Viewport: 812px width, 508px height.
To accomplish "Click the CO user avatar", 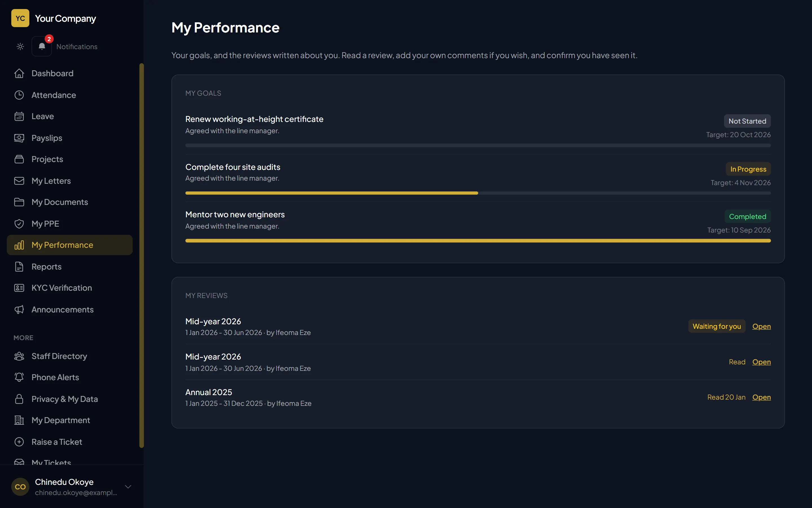I will [x=20, y=487].
